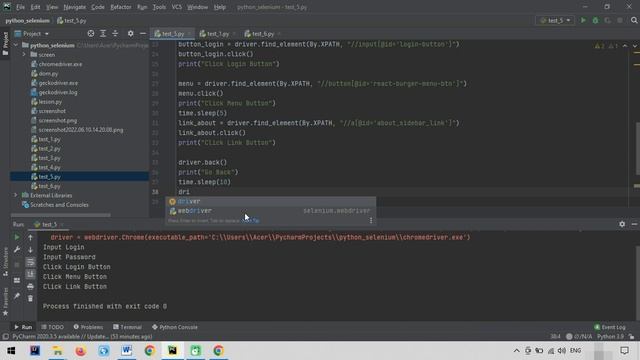Click locate/select opened file target icon

point(91,33)
